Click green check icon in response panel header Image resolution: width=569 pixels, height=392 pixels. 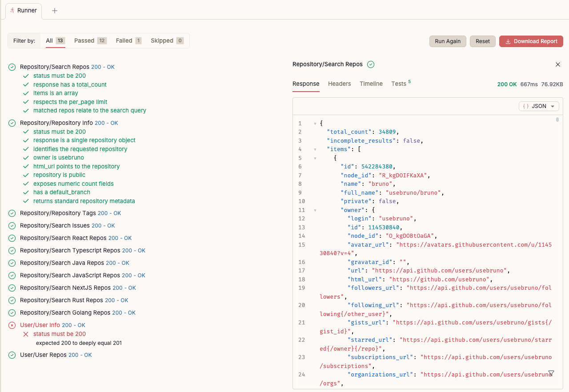[x=371, y=64]
